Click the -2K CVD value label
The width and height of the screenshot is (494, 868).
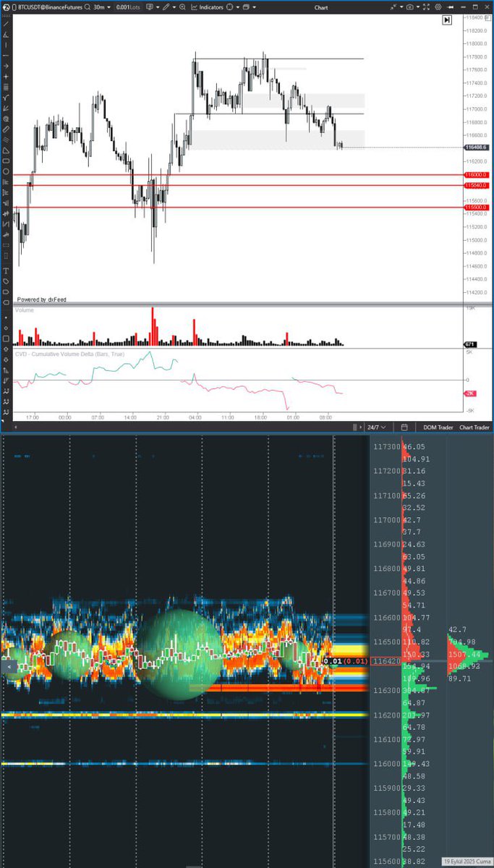pos(469,393)
